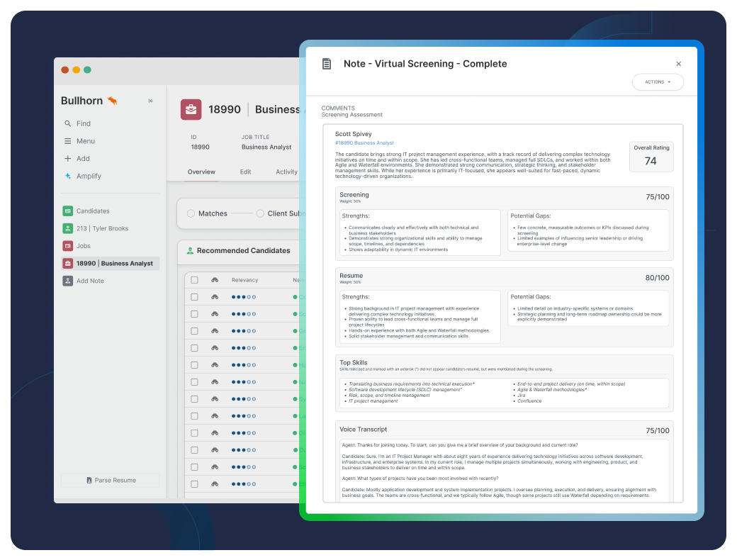This screenshot has height=560, width=737.
Task: Click the Screening Assessment comment text
Action: (351, 115)
